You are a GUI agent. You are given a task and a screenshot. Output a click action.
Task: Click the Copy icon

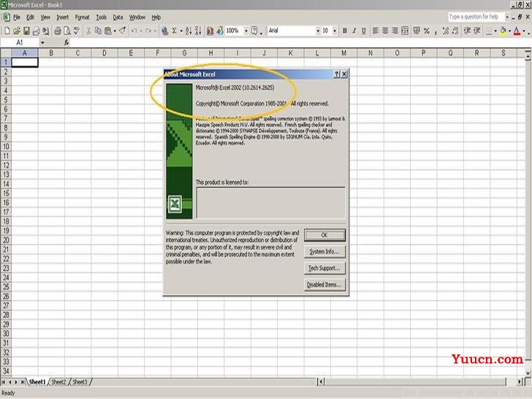[x=99, y=31]
